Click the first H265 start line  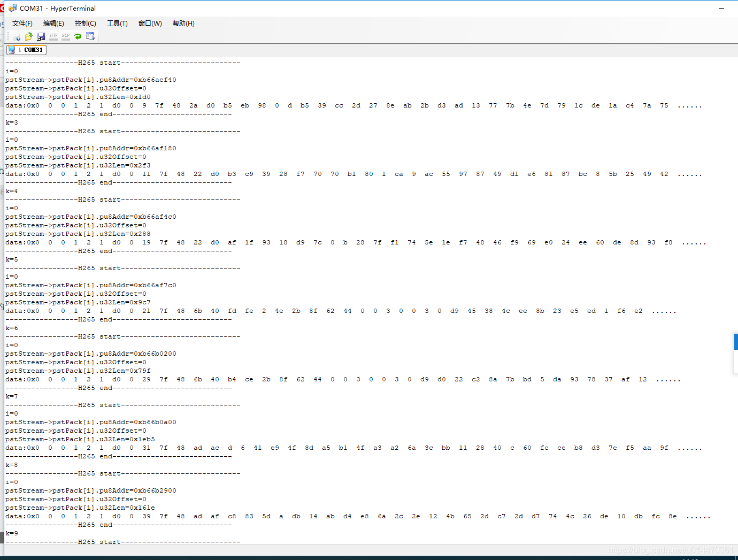[x=123, y=63]
